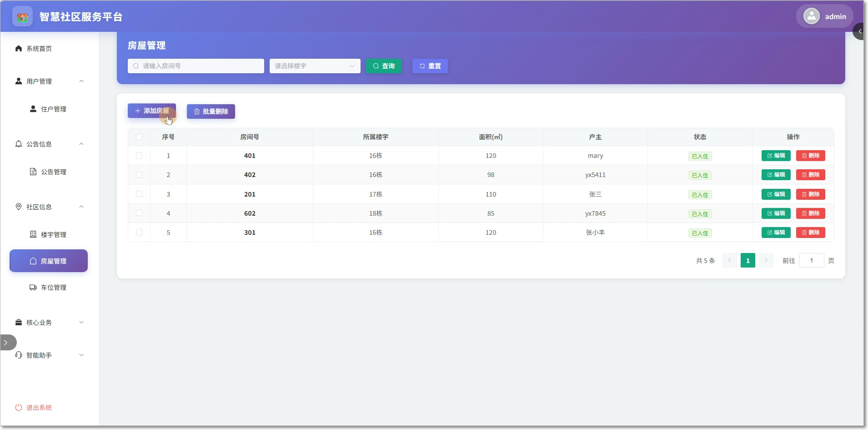The image size is (868, 430).
Task: Click the 批量删除 button
Action: point(211,111)
